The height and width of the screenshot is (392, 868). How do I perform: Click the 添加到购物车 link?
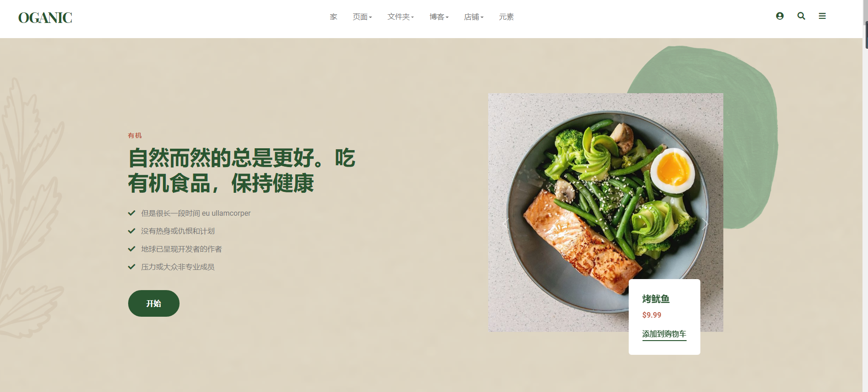pos(664,334)
